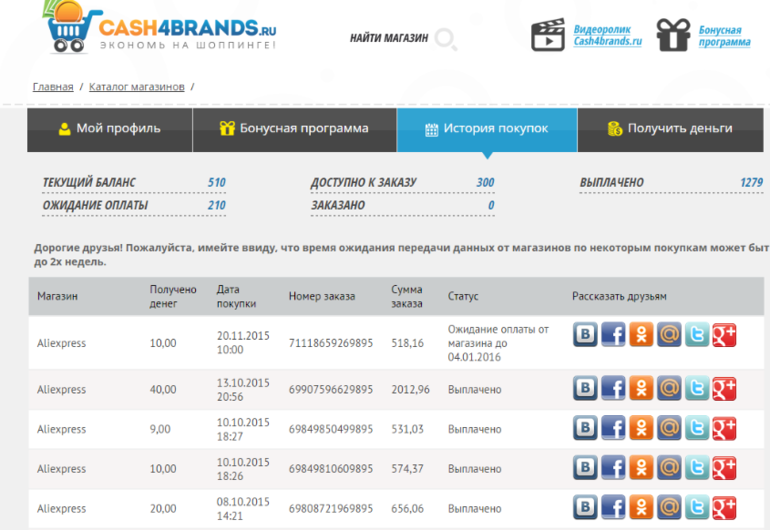The height and width of the screenshot is (530, 770).
Task: Share 531,03 order via Mail.ru icon
Action: tap(669, 429)
